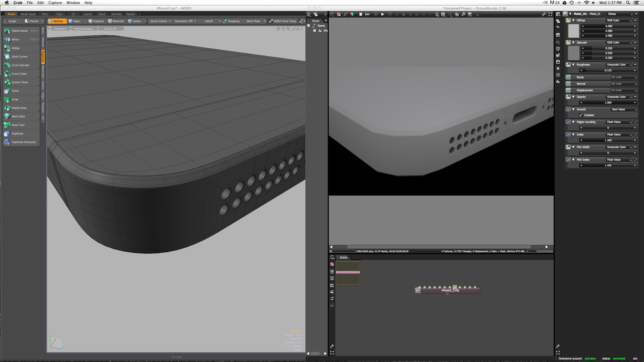Choose the Scatter Clone tool

click(20, 82)
